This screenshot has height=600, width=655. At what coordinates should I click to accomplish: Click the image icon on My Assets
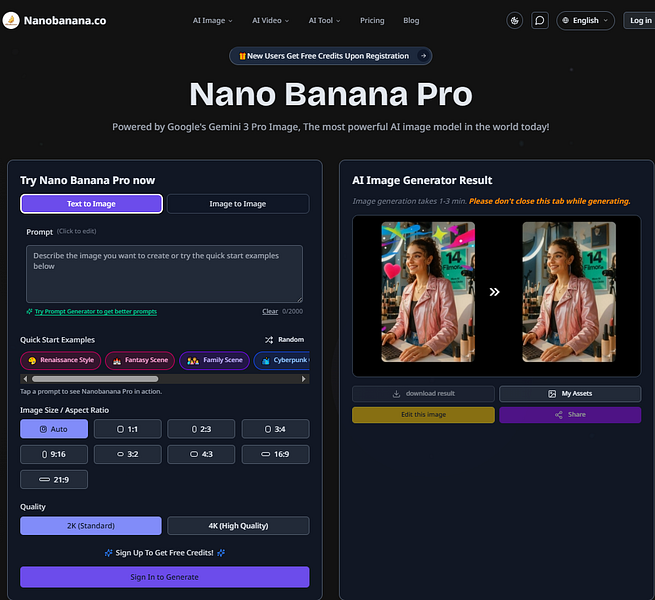552,394
